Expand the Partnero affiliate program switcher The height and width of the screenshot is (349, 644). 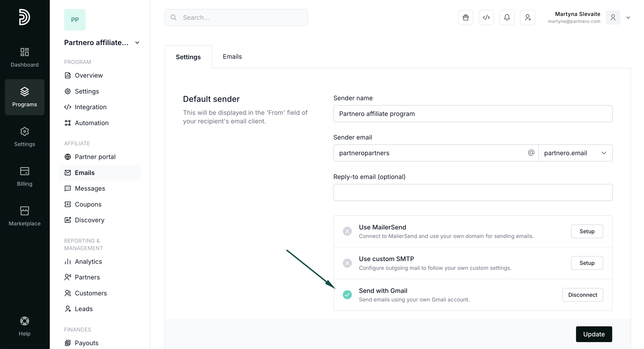coord(137,43)
